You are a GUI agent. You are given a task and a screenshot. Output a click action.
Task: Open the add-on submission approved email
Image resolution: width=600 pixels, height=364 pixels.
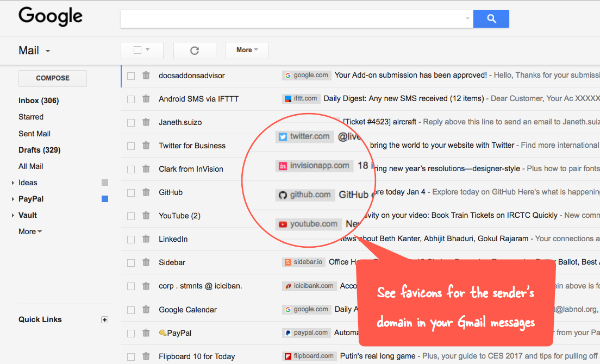(x=410, y=76)
